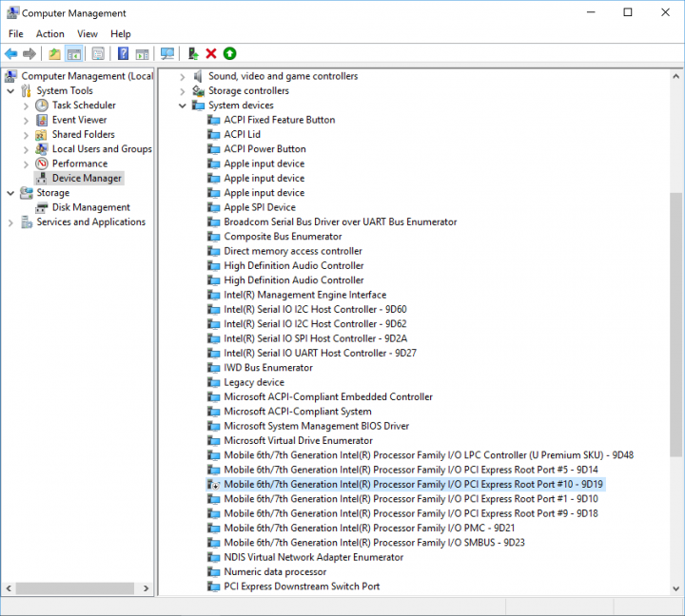Expand Services and Applications node
Viewport: 685px width, 616px height.
(x=10, y=222)
